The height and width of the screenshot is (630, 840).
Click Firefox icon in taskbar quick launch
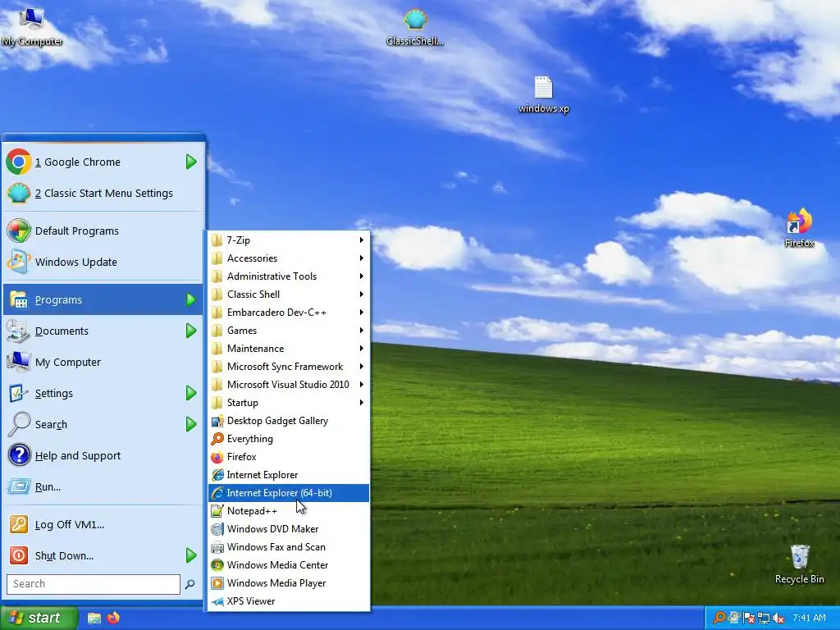coord(113,618)
